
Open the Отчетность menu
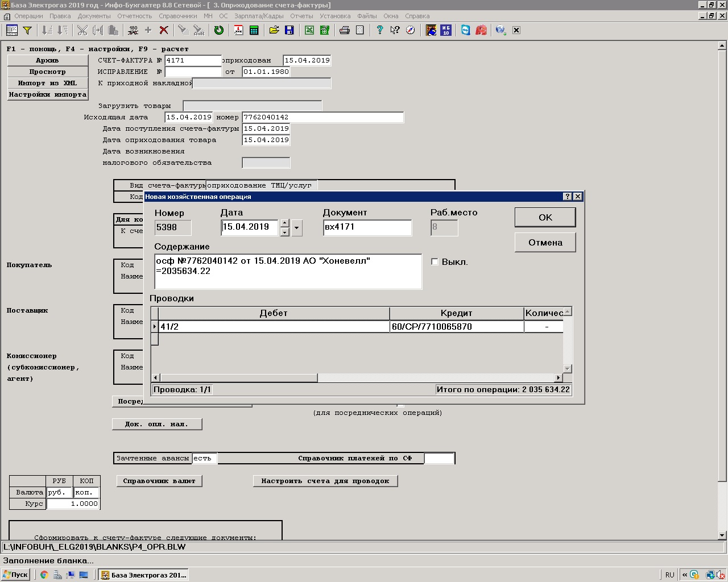135,16
